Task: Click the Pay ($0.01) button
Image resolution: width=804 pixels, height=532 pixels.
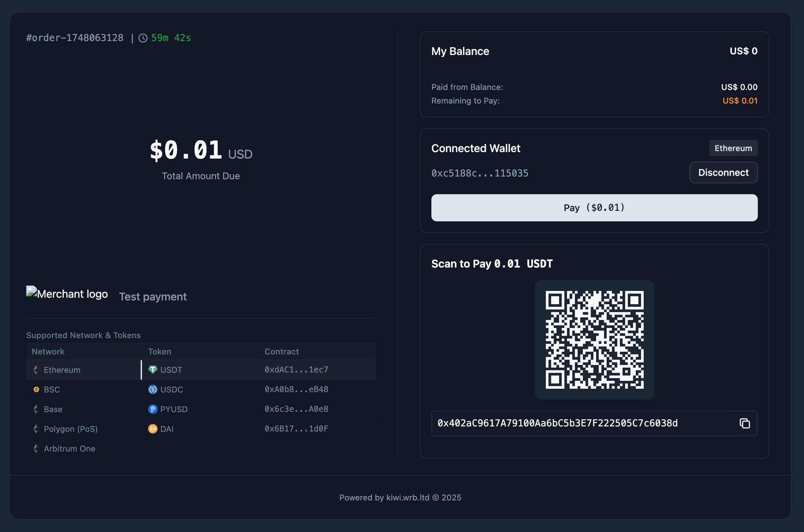Action: [x=594, y=207]
